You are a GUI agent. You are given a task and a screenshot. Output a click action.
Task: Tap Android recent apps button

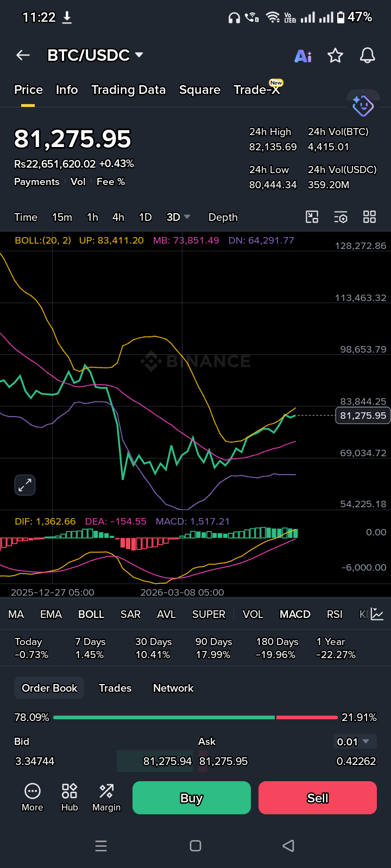101,846
